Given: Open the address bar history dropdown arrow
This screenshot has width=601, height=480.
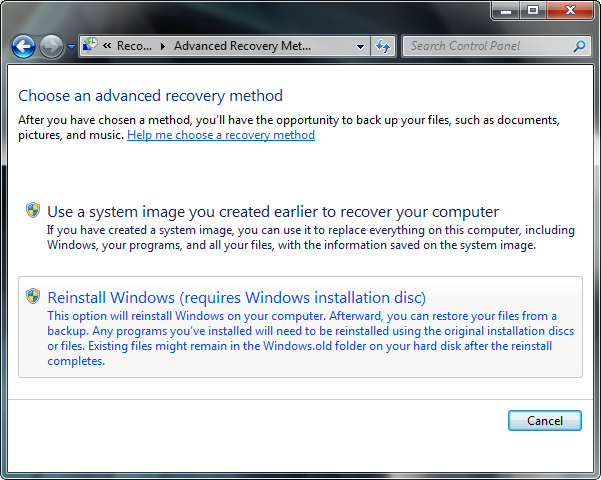Looking at the screenshot, I should pyautogui.click(x=360, y=46).
